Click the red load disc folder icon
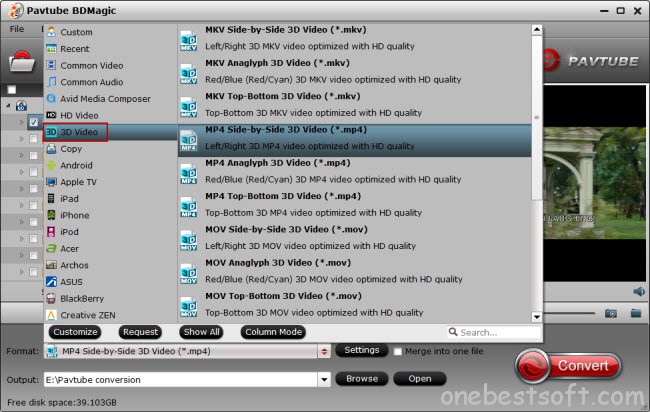The height and width of the screenshot is (412, 650). coord(22,62)
